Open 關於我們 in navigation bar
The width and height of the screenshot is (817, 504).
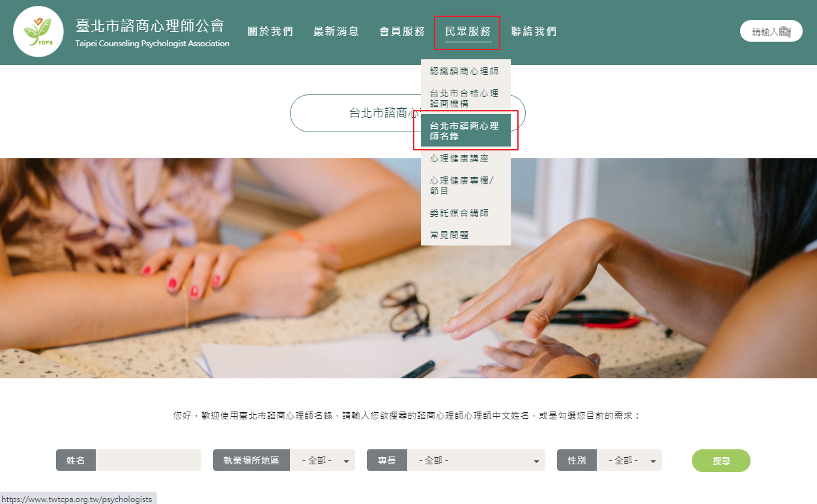(270, 31)
